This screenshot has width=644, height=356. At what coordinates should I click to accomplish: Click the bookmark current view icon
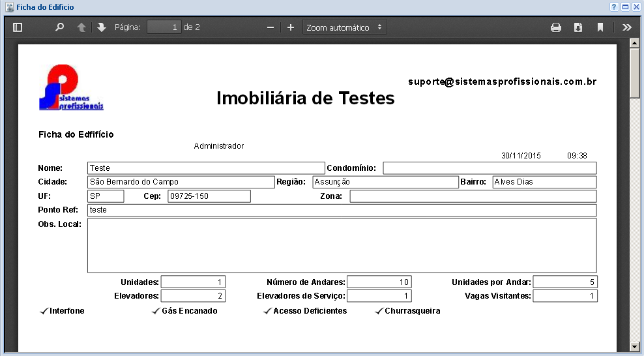tap(600, 27)
